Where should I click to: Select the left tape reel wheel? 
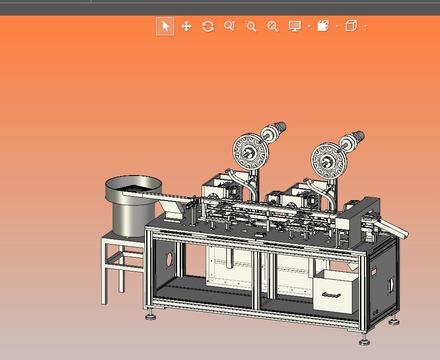[250, 152]
